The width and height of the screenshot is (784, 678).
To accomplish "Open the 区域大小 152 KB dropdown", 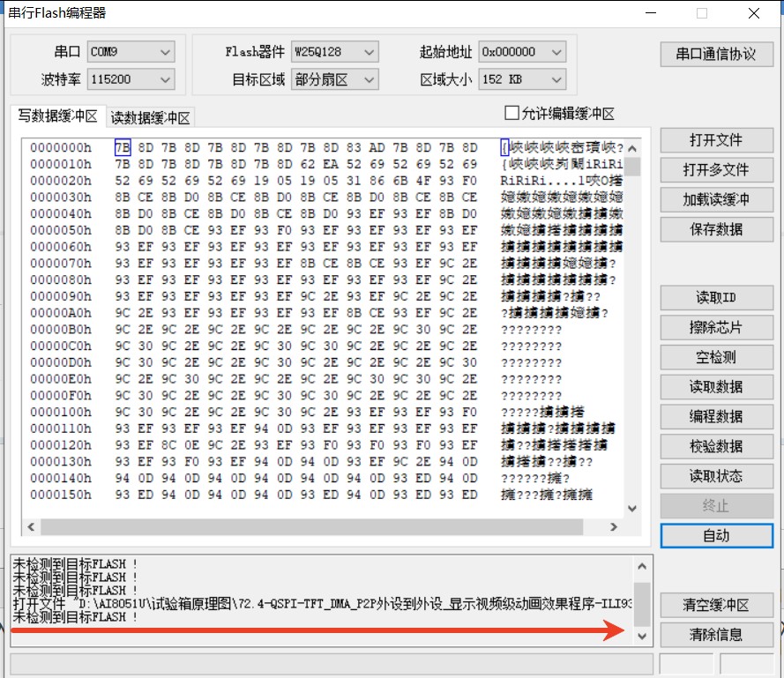I will 522,79.
